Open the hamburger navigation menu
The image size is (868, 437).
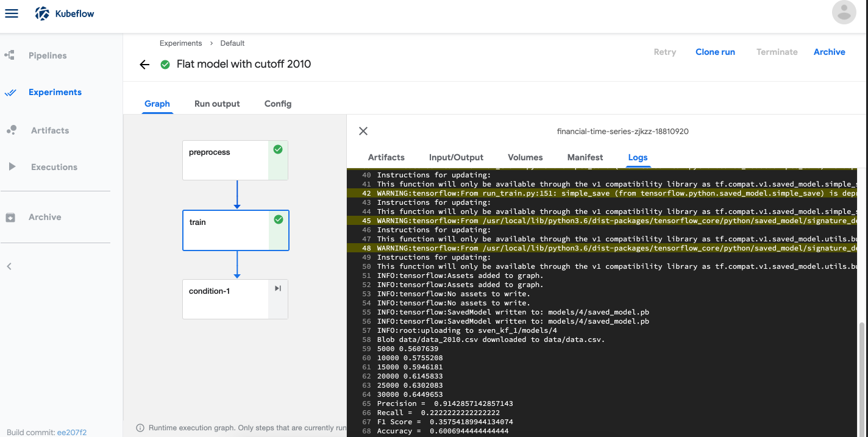(x=12, y=13)
